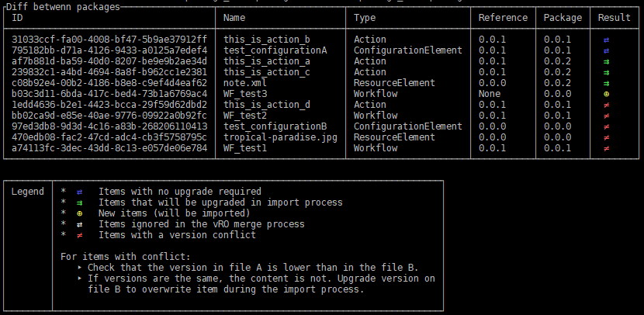Click the Legend label

coord(27,192)
